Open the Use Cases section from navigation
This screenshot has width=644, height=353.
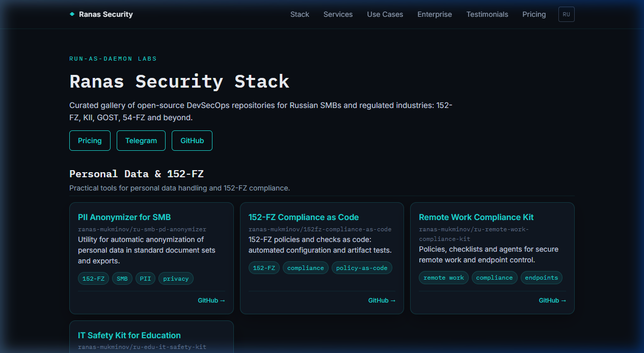tap(385, 14)
